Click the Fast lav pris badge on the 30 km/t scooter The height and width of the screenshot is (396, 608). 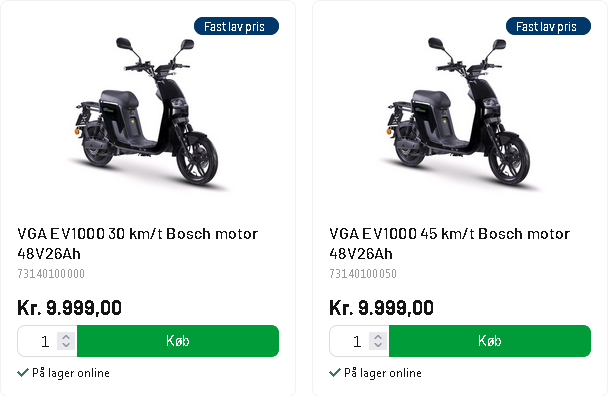[236, 26]
